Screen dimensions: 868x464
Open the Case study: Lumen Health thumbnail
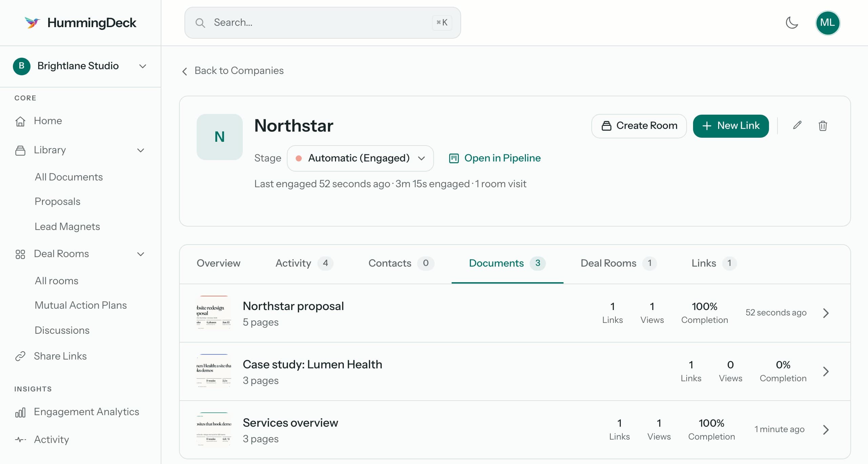tap(214, 371)
